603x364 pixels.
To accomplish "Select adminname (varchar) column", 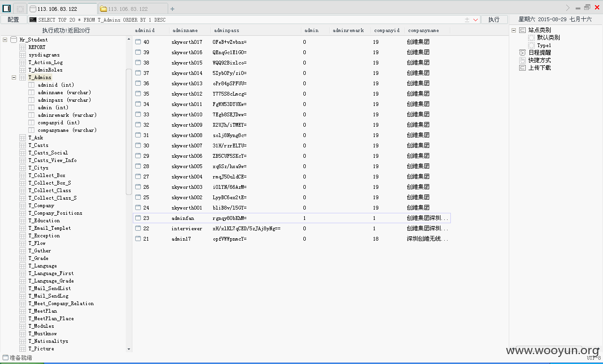I will pos(64,92).
